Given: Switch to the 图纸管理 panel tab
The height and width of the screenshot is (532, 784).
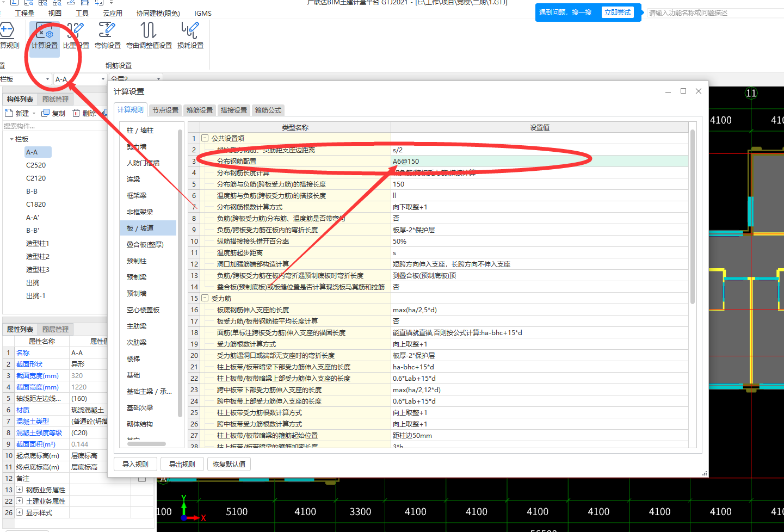Looking at the screenshot, I should (55, 99).
